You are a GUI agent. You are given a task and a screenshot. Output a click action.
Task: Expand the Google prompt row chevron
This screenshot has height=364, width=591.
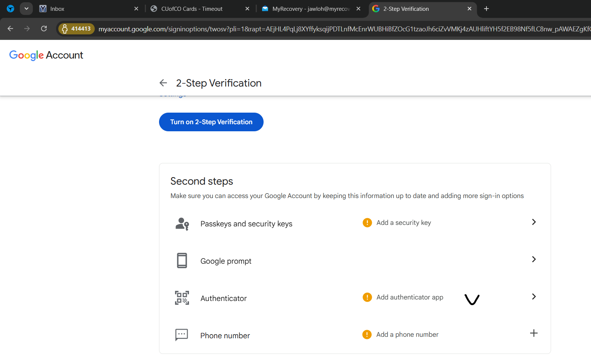534,259
